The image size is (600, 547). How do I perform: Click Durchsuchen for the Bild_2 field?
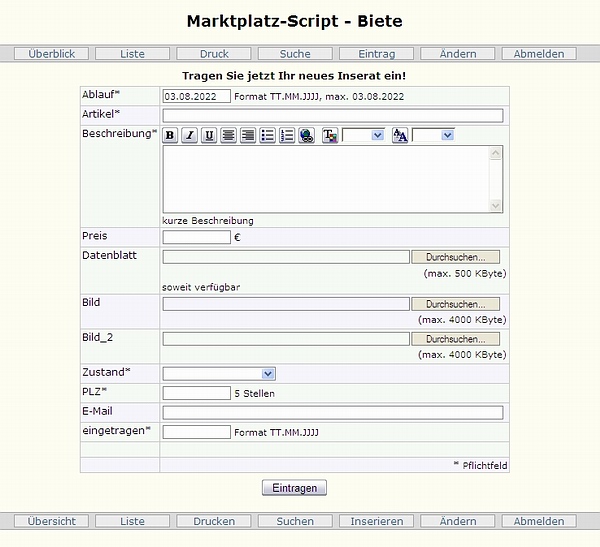point(455,339)
